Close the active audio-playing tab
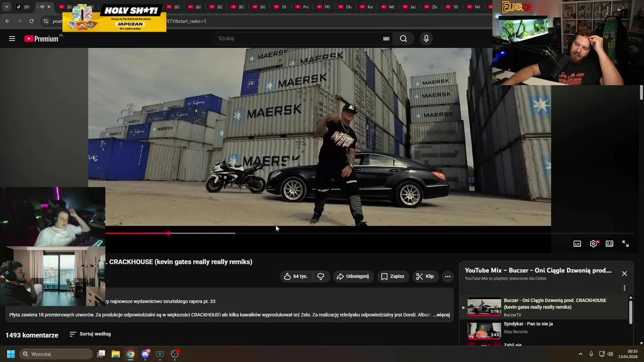 click(x=49, y=7)
